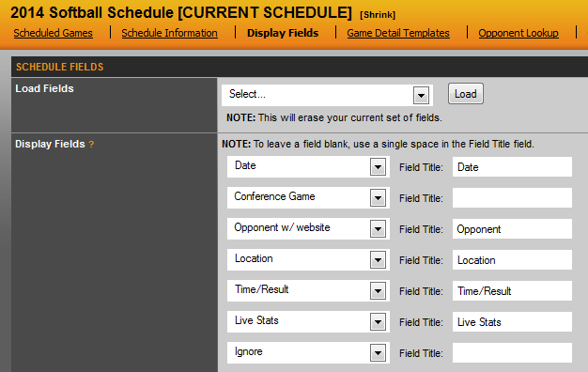Click the Field Title input containing Opponent

[512, 229]
